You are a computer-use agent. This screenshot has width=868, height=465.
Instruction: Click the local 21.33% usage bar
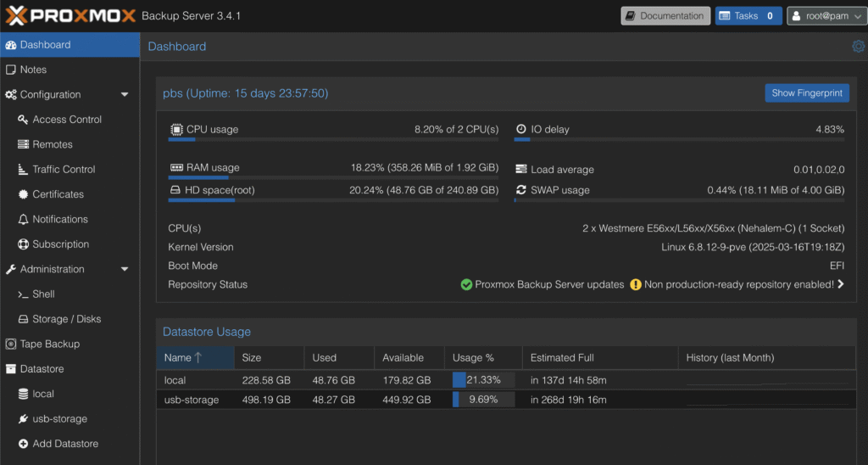[483, 380]
